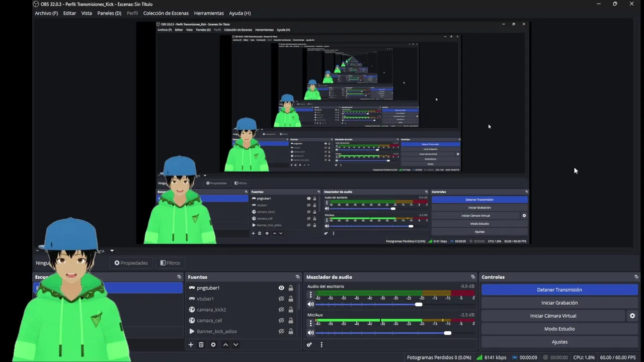Click the grey recording status dot icon

pos(545,357)
